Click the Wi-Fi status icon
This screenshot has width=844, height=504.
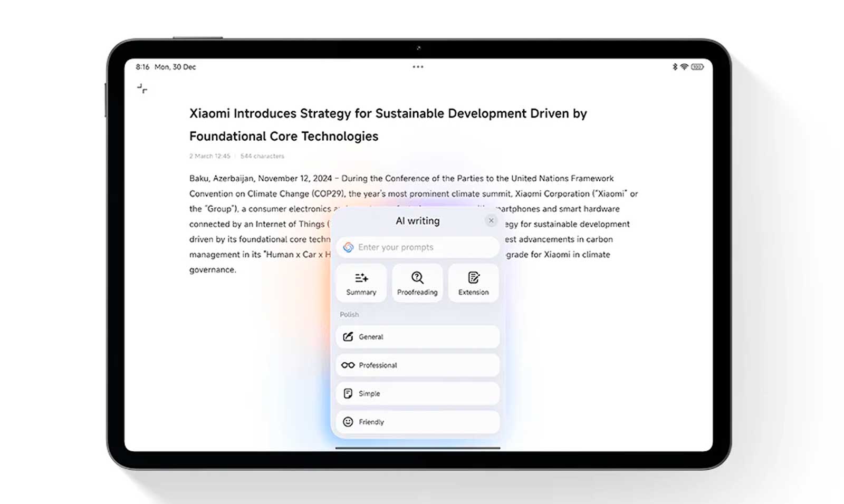[x=684, y=67]
